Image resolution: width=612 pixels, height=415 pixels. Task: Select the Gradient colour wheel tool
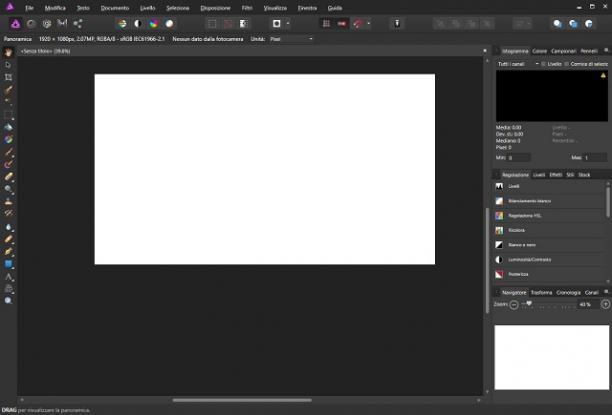tap(8, 139)
